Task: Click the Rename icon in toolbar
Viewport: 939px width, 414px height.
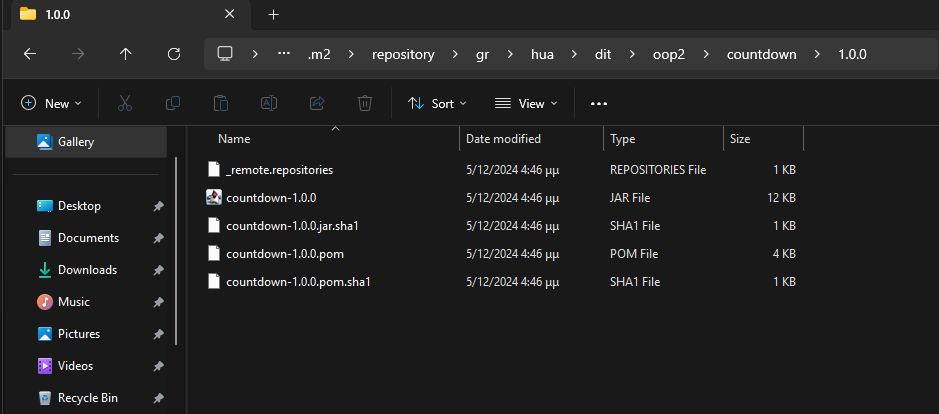Action: pyautogui.click(x=269, y=103)
